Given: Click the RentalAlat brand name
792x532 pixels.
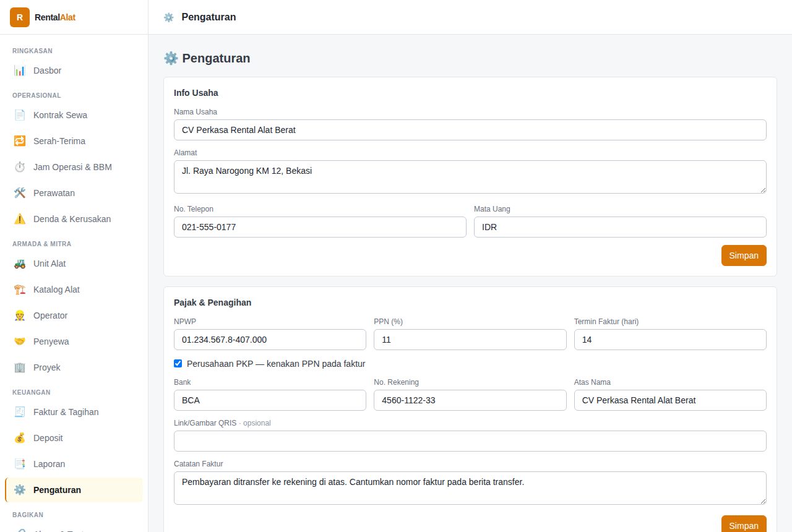Looking at the screenshot, I should tap(55, 17).
